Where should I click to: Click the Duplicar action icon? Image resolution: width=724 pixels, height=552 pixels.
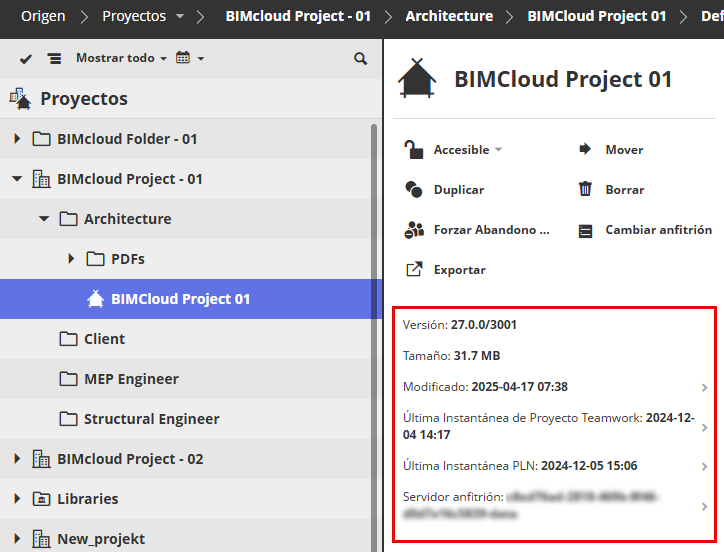[414, 190]
